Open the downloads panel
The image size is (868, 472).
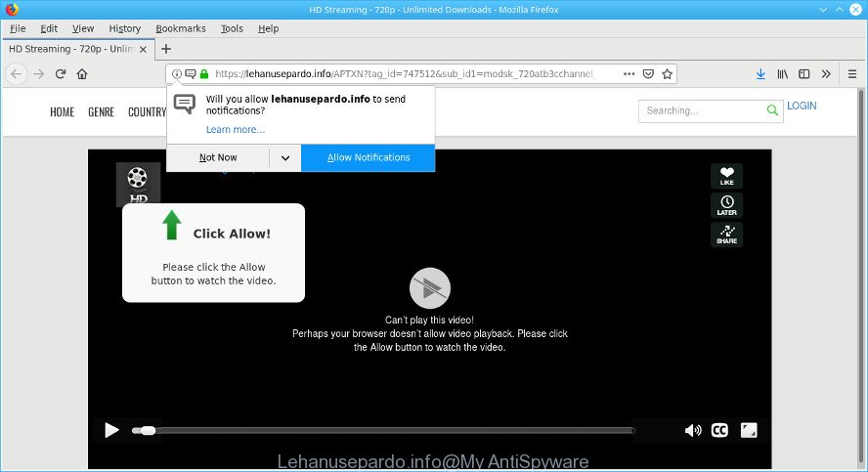click(760, 73)
